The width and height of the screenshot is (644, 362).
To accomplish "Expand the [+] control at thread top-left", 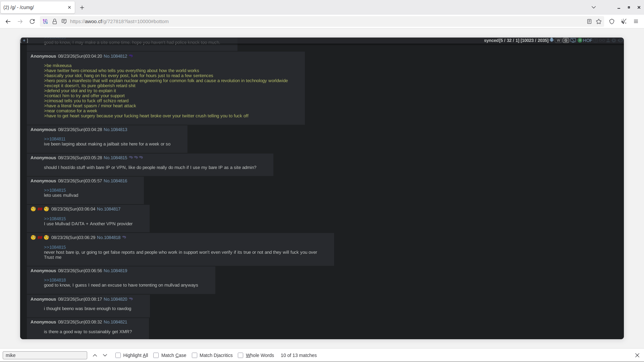I will point(24,41).
